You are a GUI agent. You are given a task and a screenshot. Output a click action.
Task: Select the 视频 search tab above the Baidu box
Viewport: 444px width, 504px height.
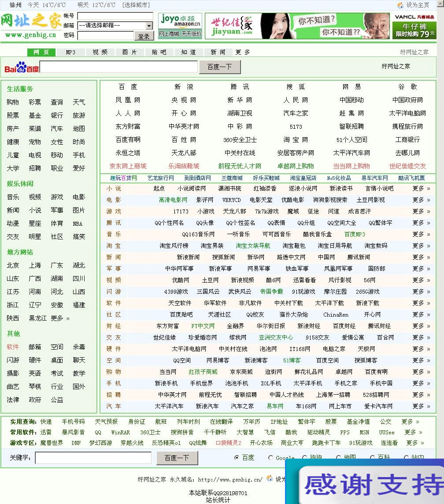pyautogui.click(x=100, y=52)
